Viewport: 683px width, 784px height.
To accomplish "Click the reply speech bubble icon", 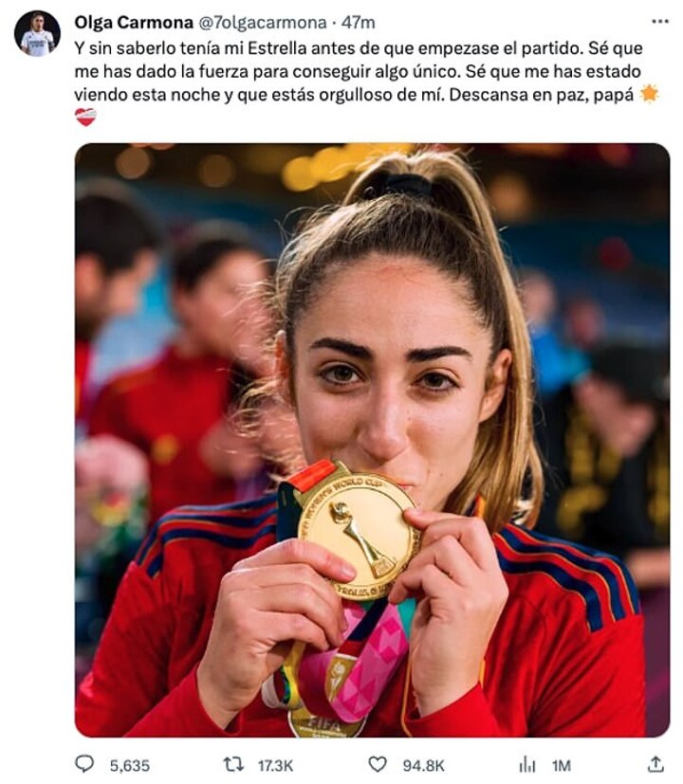I will coord(84,764).
